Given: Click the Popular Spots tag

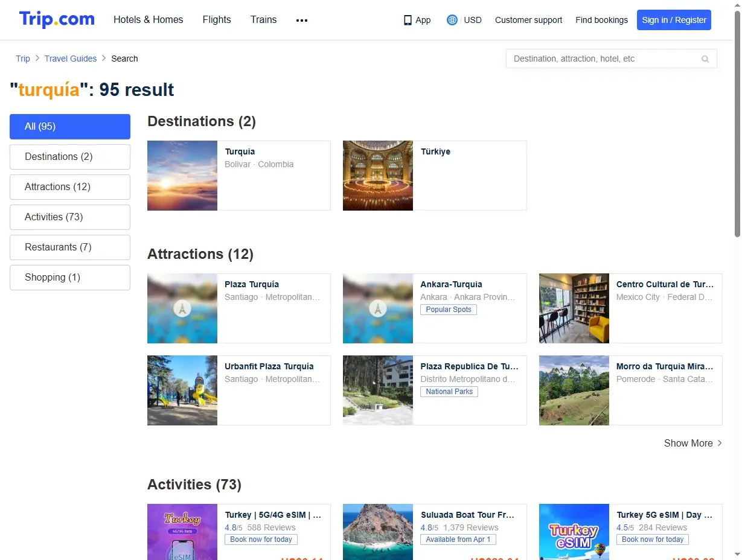Looking at the screenshot, I should 449,310.
